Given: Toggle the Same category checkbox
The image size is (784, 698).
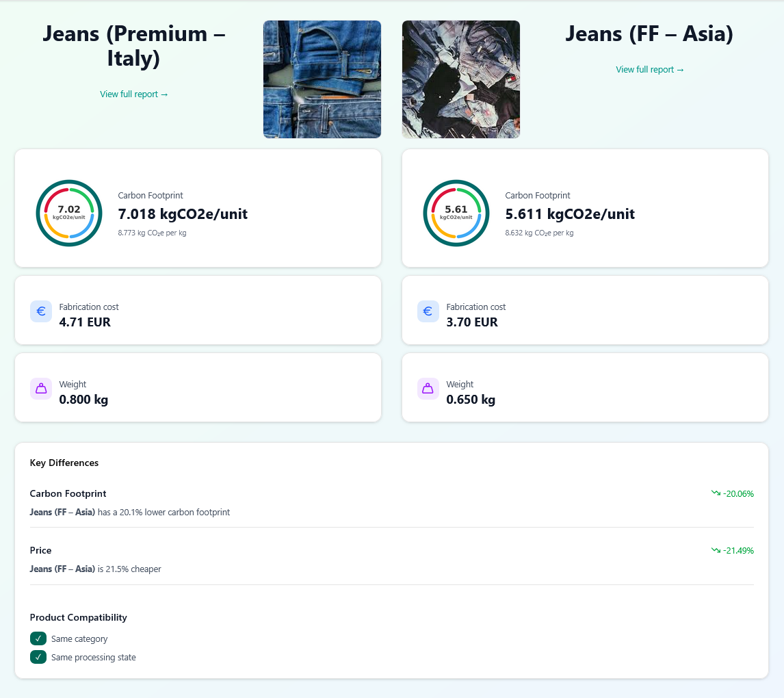Looking at the screenshot, I should click(x=38, y=638).
